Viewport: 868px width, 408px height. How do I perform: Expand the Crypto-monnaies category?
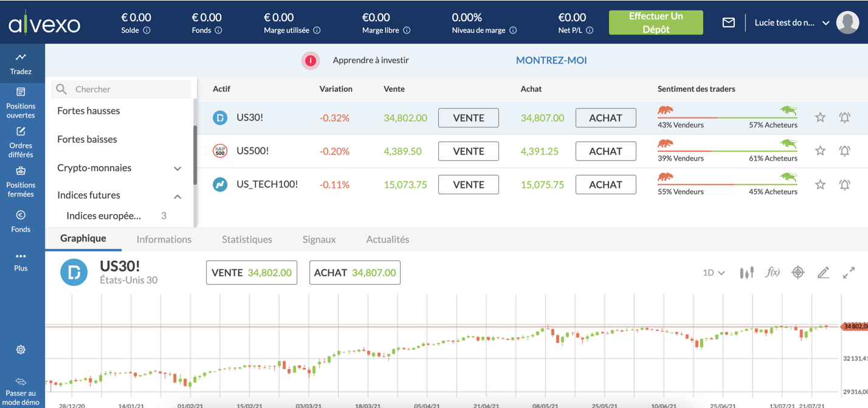[177, 168]
